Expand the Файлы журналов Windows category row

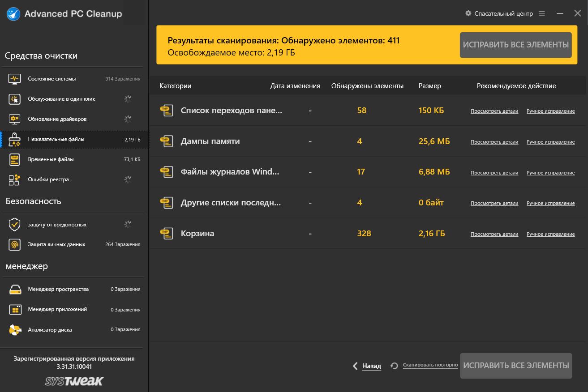pos(230,172)
